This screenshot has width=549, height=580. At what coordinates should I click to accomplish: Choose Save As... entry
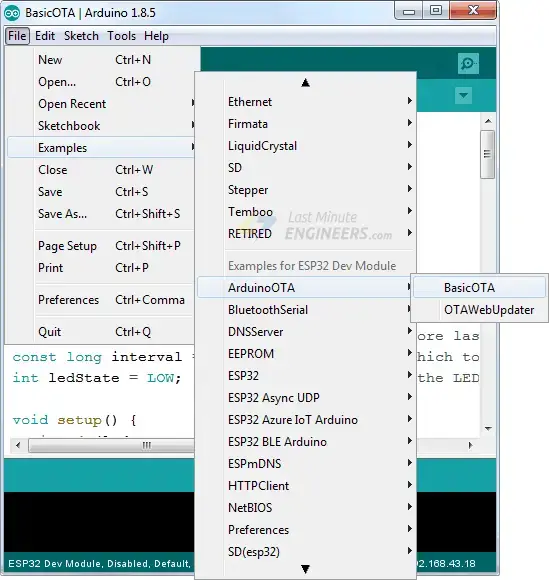pos(101,214)
